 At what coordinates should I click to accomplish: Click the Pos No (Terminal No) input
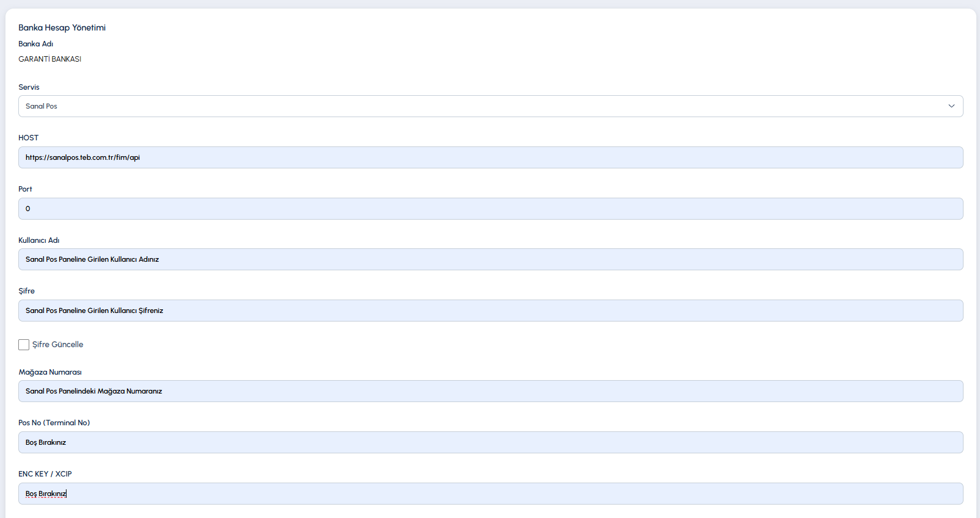point(491,442)
